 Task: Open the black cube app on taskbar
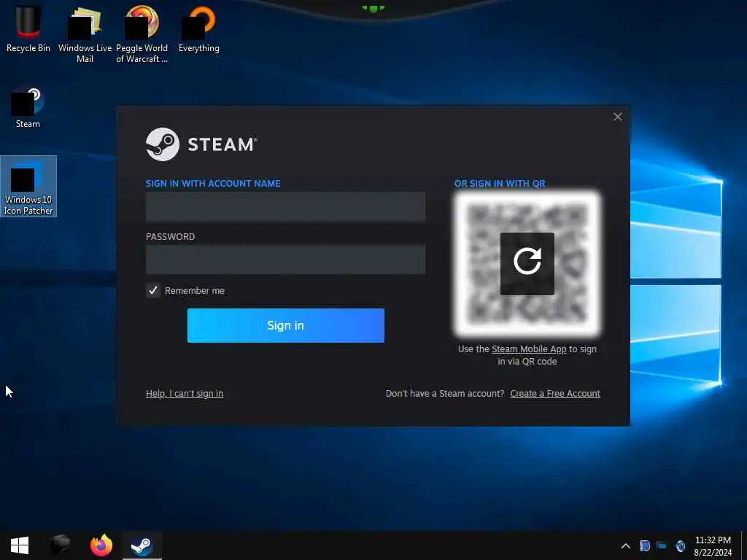point(60,545)
